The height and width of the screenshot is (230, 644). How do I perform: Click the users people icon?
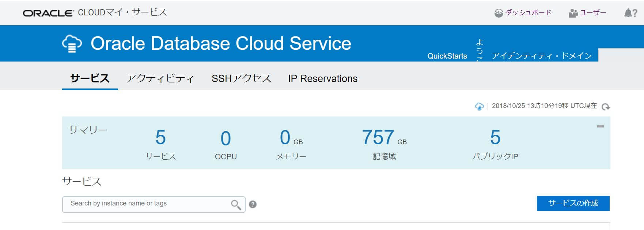573,13
